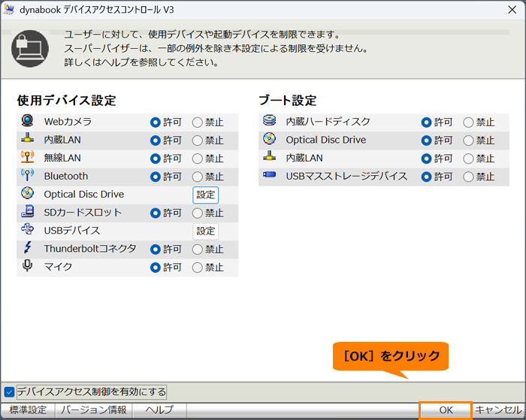Select 禁止 for Webカメラ
This screenshot has height=420, width=526.
197,122
